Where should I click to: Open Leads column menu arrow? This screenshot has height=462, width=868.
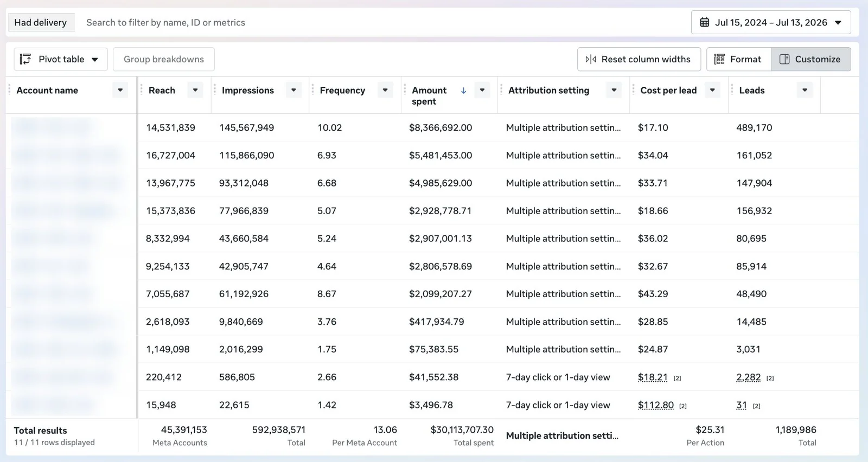click(805, 90)
